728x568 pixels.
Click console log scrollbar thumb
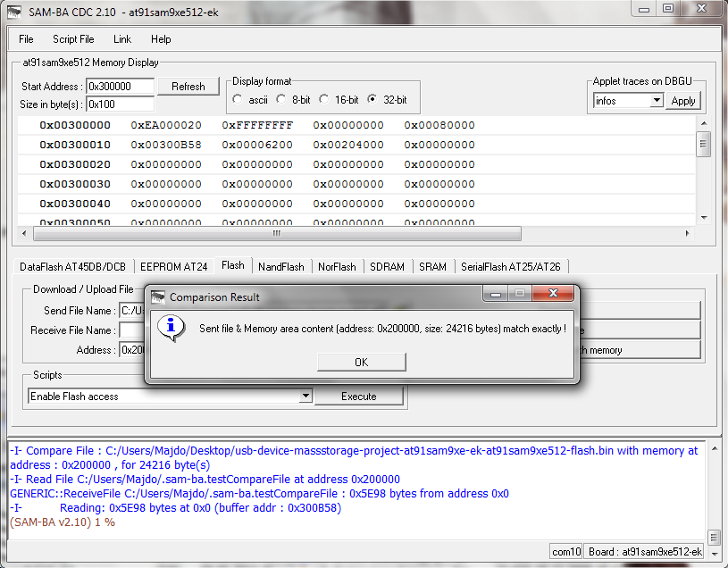click(714, 538)
